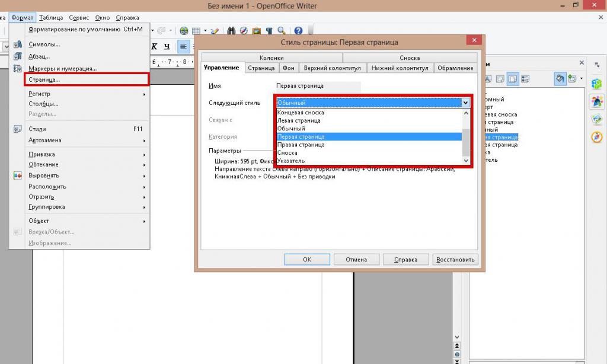Open the Окно menu
607x364 pixels.
[103, 18]
